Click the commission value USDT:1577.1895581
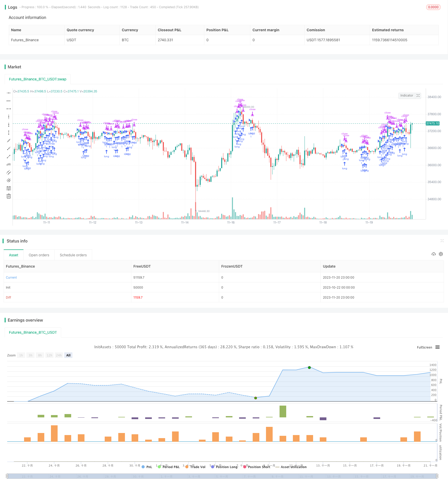Image resolution: width=448 pixels, height=486 pixels. click(x=323, y=40)
